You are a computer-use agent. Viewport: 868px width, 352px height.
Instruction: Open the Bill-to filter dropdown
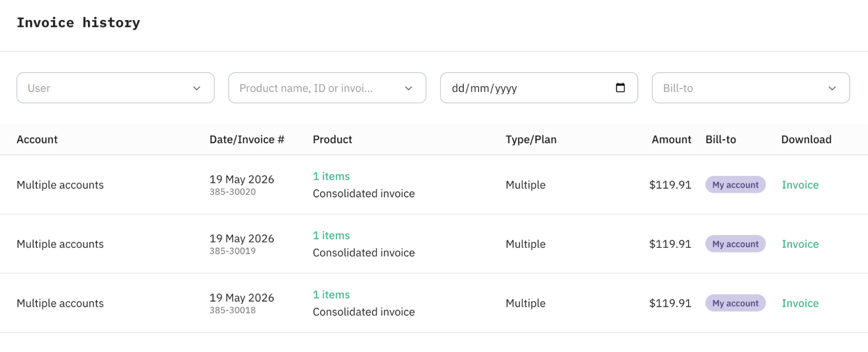pos(751,88)
